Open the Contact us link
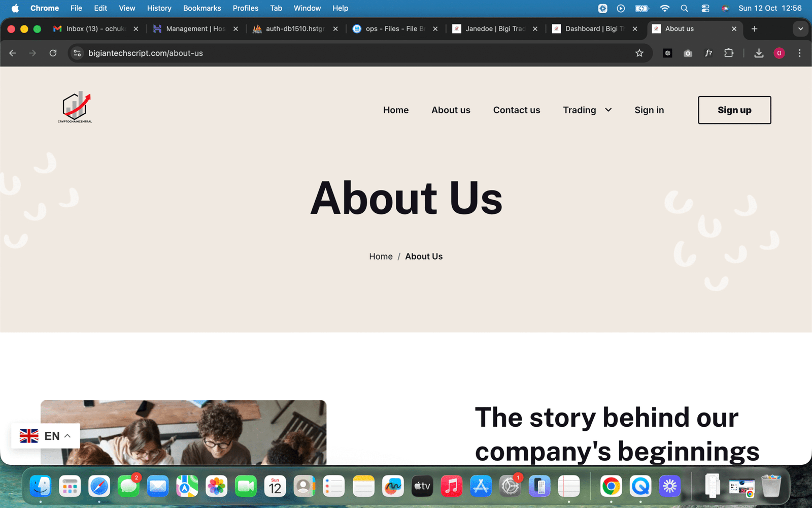 click(517, 110)
